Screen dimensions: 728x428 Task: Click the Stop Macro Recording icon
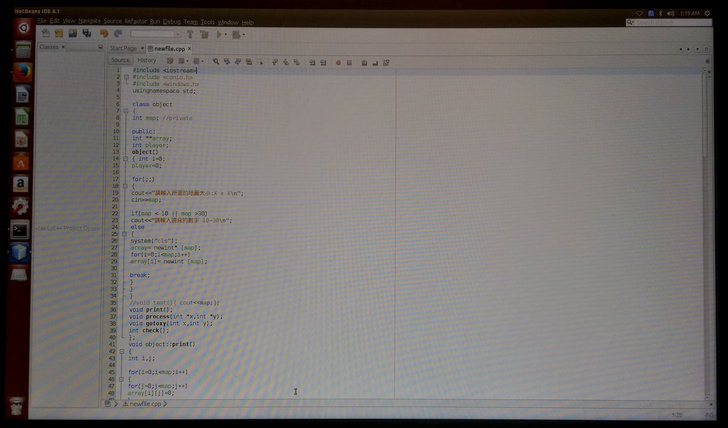pyautogui.click(x=349, y=63)
